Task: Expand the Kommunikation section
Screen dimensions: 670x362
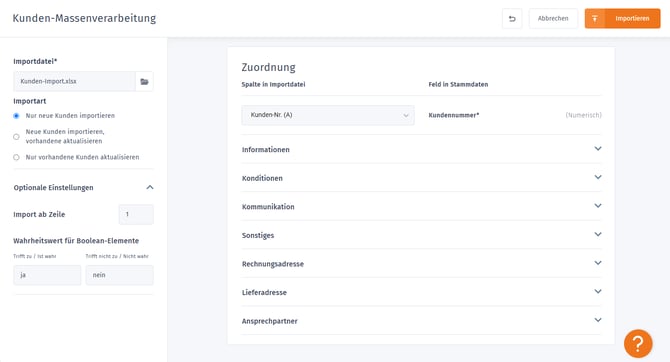Action: (x=421, y=206)
